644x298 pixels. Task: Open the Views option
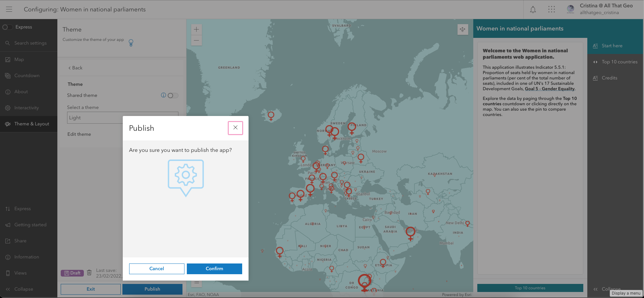pos(29,273)
